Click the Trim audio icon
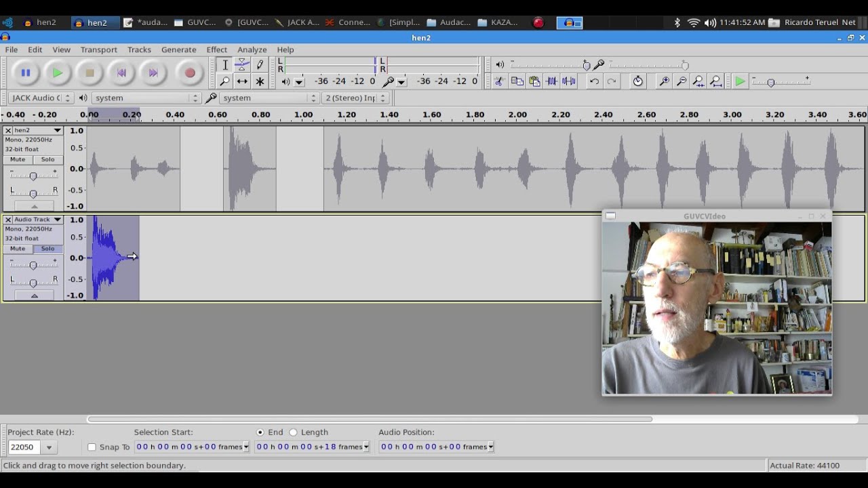Image resolution: width=868 pixels, height=488 pixels. (x=552, y=81)
